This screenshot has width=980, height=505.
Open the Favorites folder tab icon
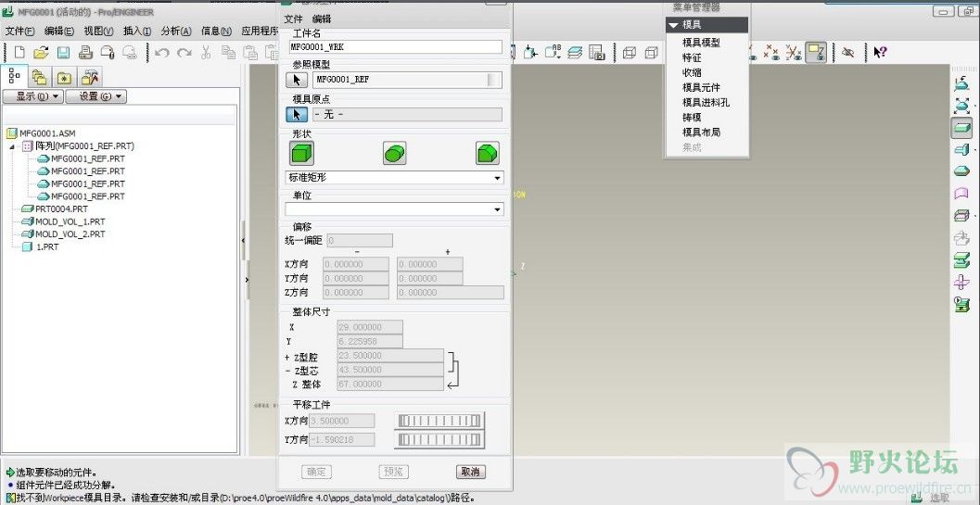coord(64,77)
